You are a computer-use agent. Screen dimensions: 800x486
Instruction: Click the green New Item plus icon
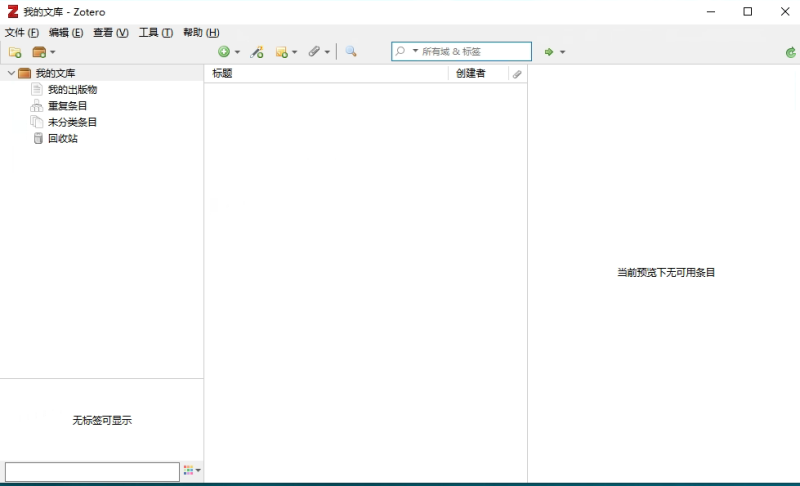[223, 52]
